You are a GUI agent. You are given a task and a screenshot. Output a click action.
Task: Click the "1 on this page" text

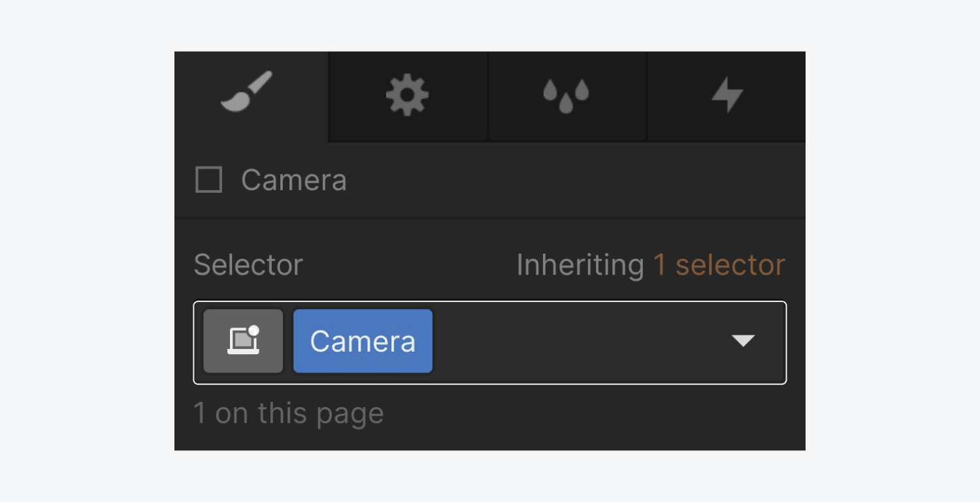click(288, 414)
